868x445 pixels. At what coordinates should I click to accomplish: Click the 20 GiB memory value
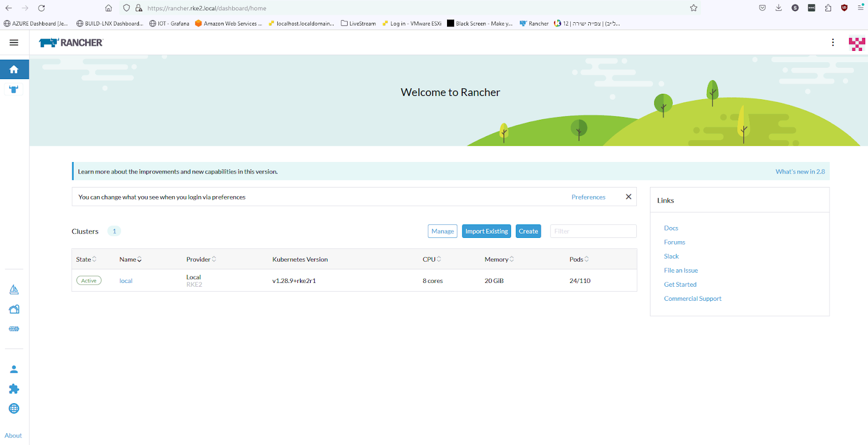click(x=494, y=281)
